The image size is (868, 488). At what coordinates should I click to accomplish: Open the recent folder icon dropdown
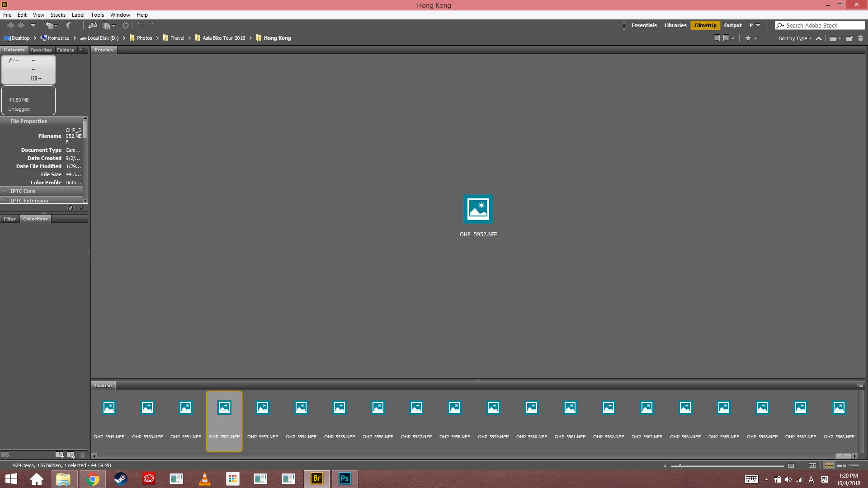click(x=835, y=38)
